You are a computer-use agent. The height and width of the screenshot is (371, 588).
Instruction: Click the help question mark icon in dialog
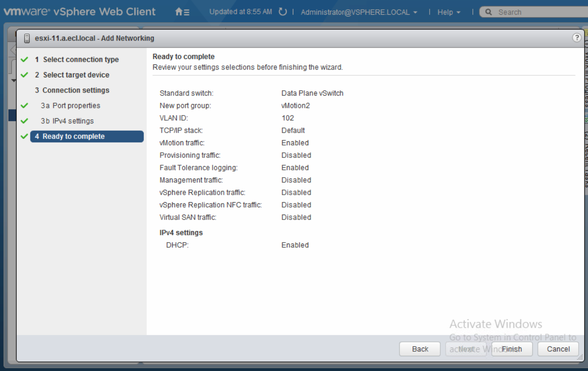click(576, 38)
